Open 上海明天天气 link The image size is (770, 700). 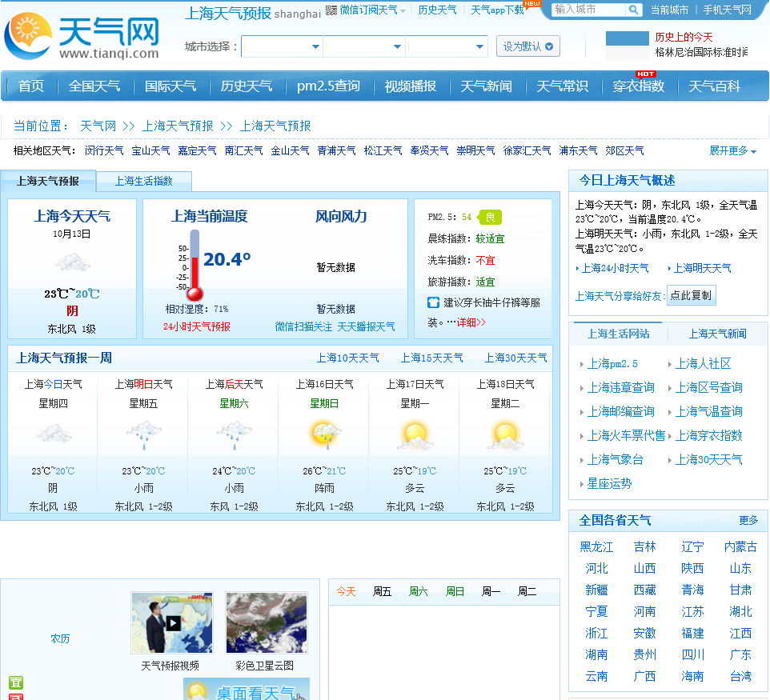coord(702,268)
